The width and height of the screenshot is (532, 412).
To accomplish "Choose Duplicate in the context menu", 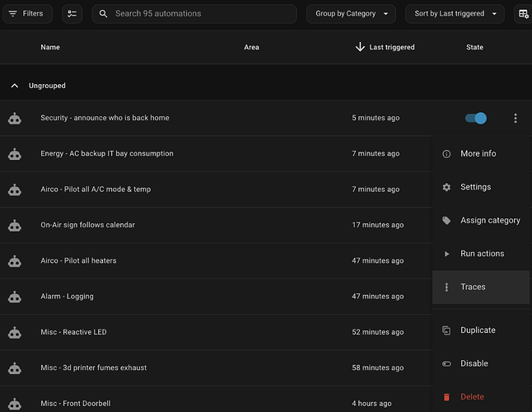I will 478,330.
